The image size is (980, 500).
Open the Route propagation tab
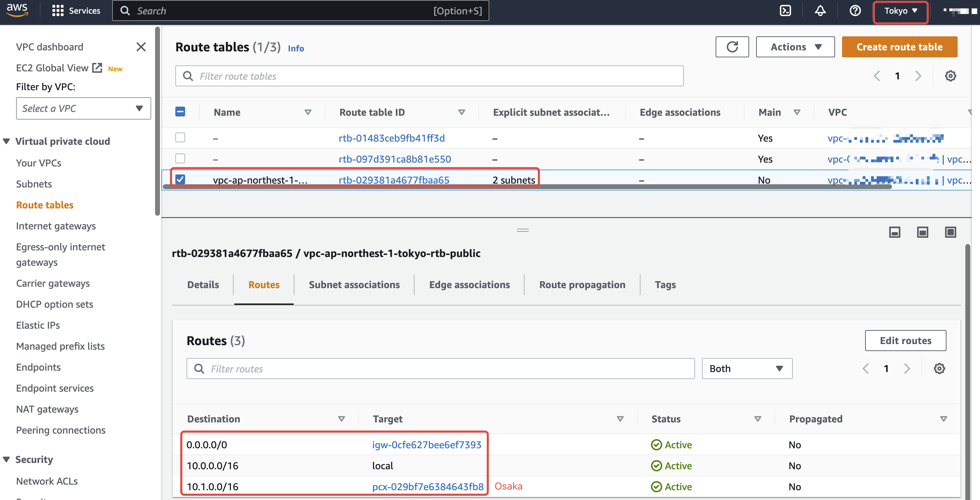[x=582, y=285]
